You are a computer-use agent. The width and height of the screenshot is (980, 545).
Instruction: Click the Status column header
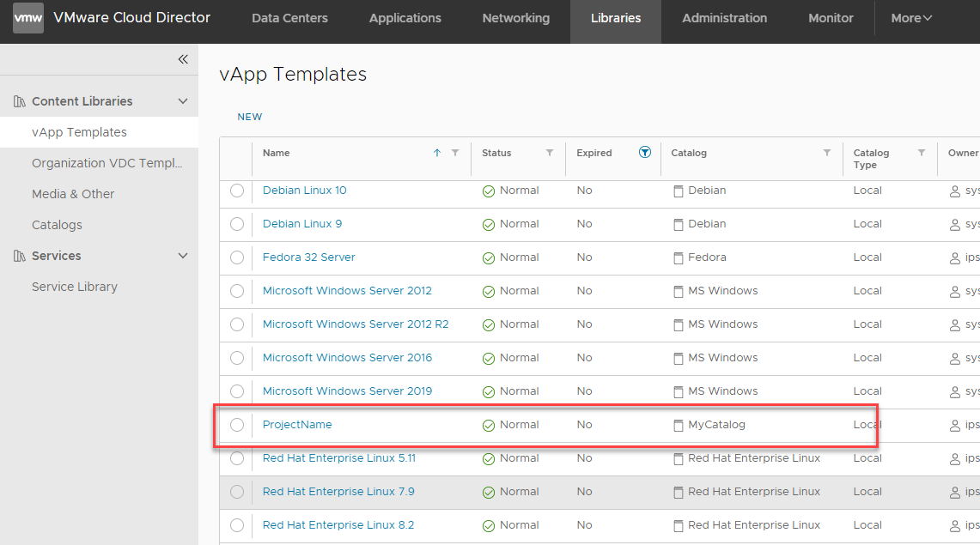[x=496, y=153]
